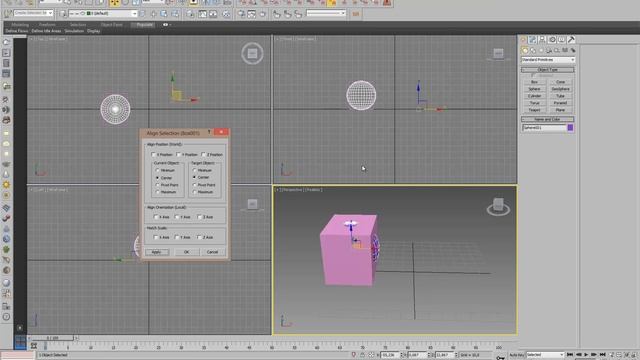Play the animation
The width and height of the screenshot is (640, 360).
coord(586,355)
